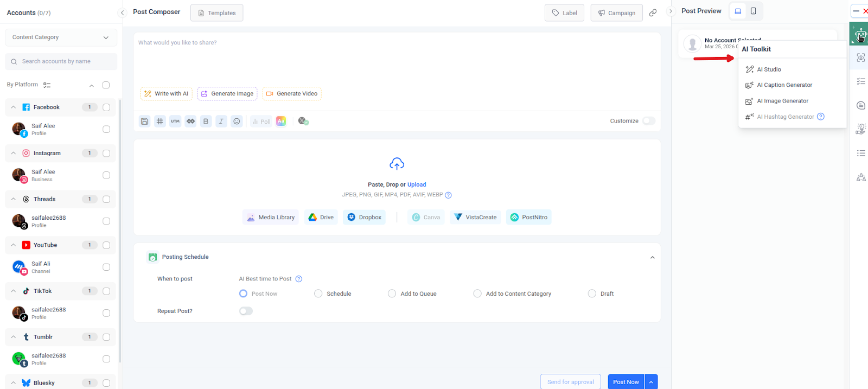Click the preview eye icon in right sidebar

(860, 58)
